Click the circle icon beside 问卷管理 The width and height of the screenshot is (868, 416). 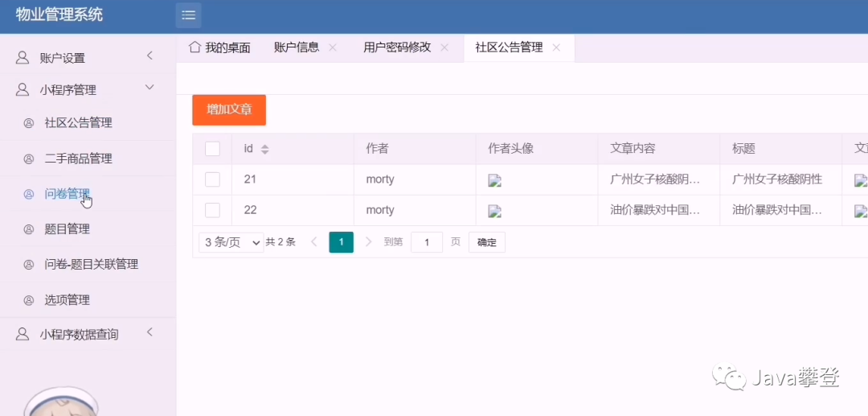29,195
